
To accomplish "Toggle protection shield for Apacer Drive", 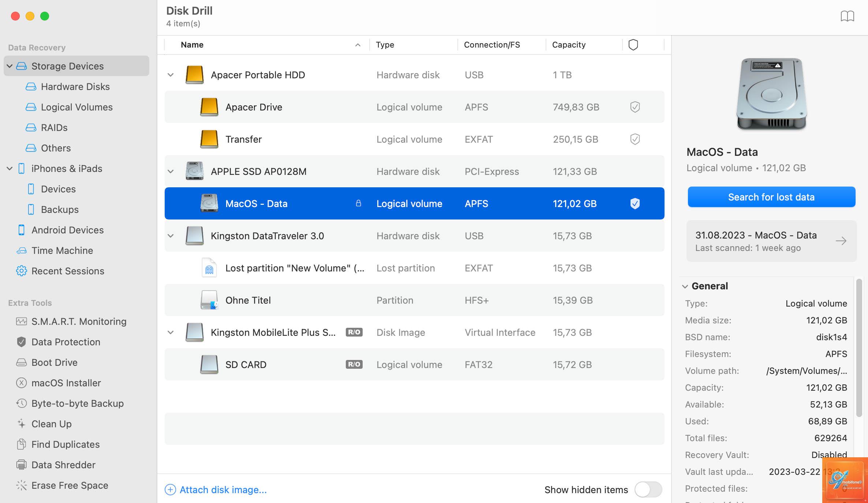I will [635, 107].
